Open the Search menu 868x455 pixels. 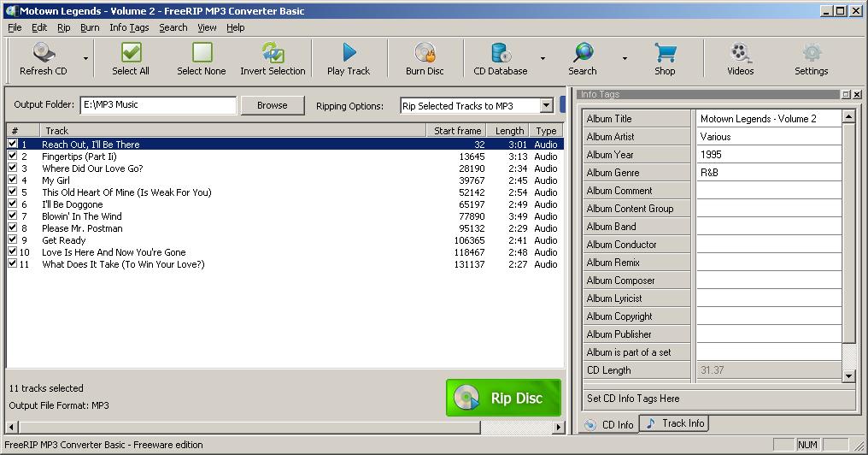[173, 27]
